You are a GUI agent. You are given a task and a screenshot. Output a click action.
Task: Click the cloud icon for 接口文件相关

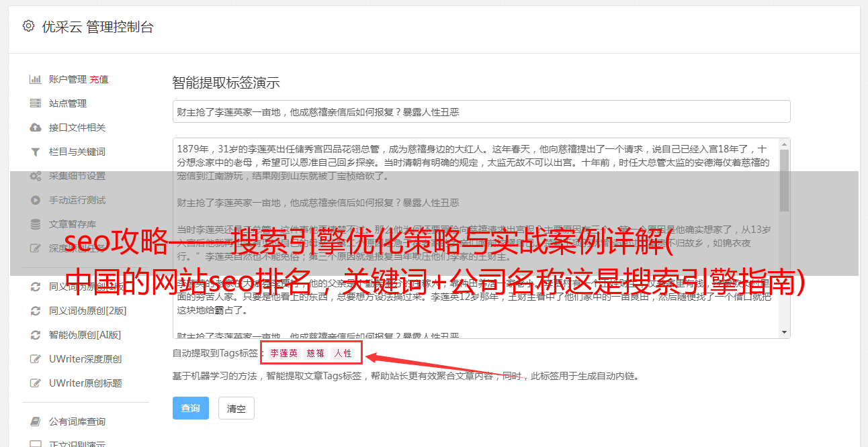tap(36, 128)
